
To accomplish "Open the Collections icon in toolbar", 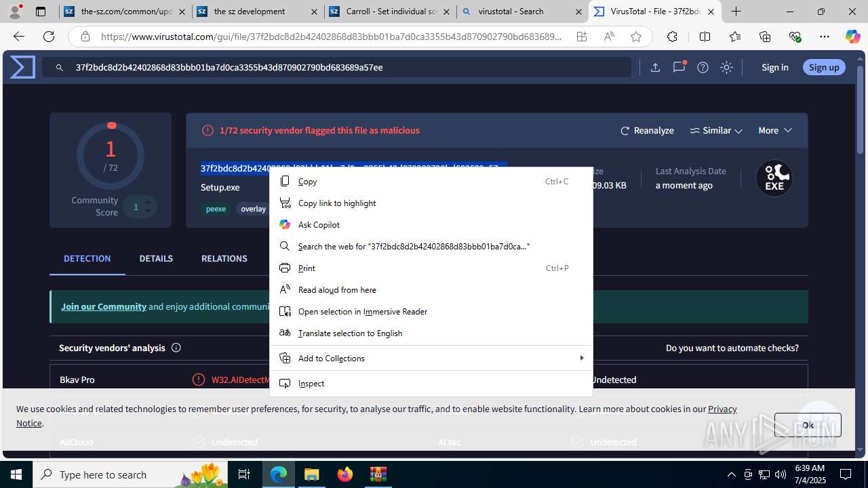I will 765,37.
